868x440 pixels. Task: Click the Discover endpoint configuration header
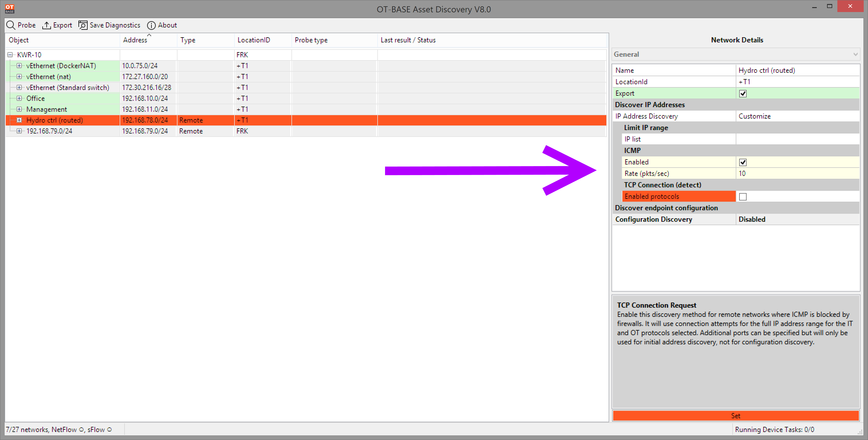pos(735,208)
